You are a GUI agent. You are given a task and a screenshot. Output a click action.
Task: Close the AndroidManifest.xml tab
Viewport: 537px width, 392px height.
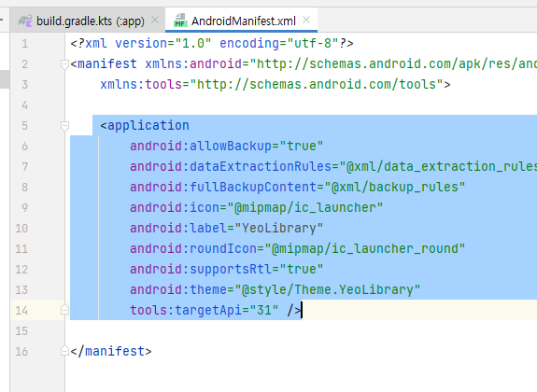[306, 20]
